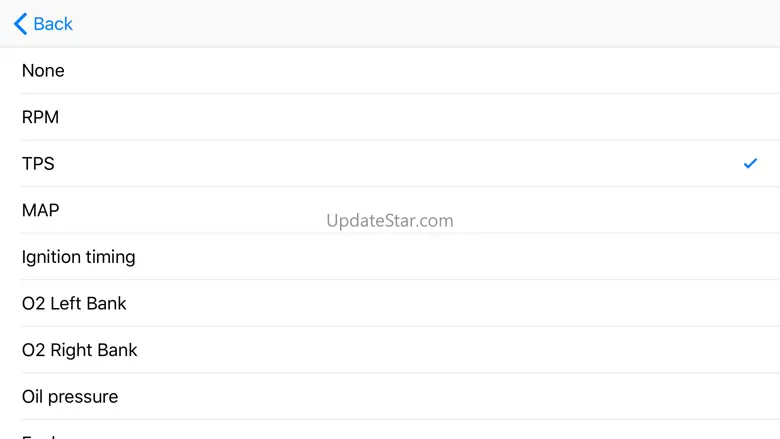Image resolution: width=780 pixels, height=439 pixels.
Task: Pick the MAP option
Action: click(41, 210)
